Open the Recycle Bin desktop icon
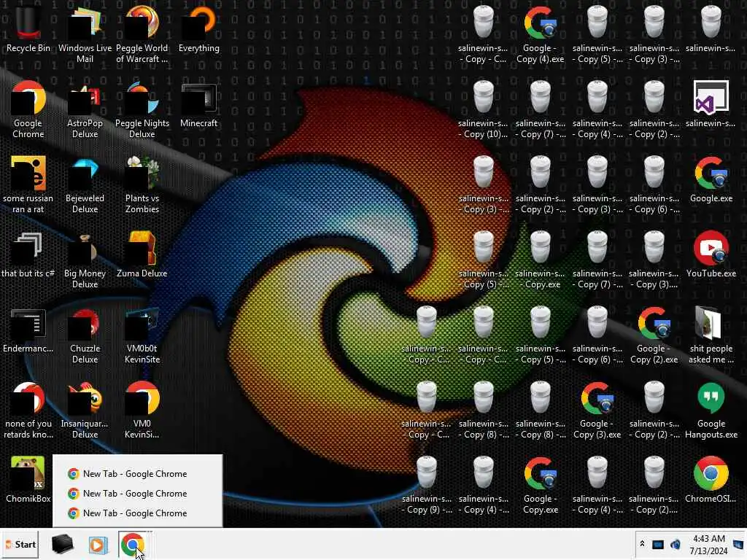This screenshot has height=560, width=747. pos(28,28)
